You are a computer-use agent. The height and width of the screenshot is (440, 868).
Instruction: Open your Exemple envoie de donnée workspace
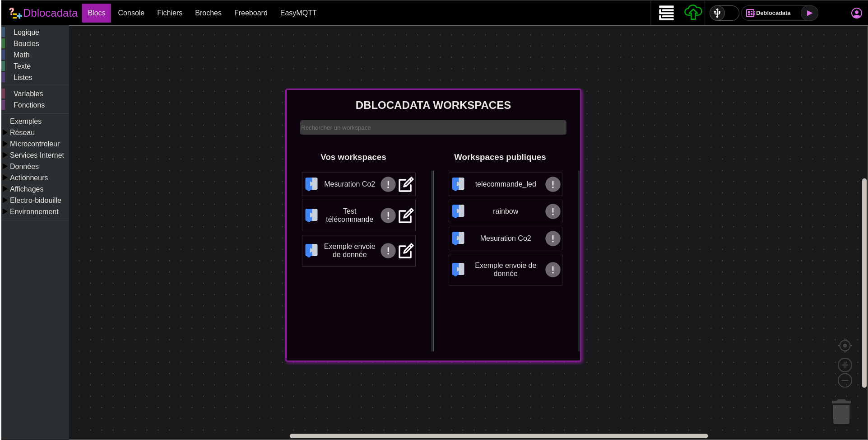[x=349, y=251]
